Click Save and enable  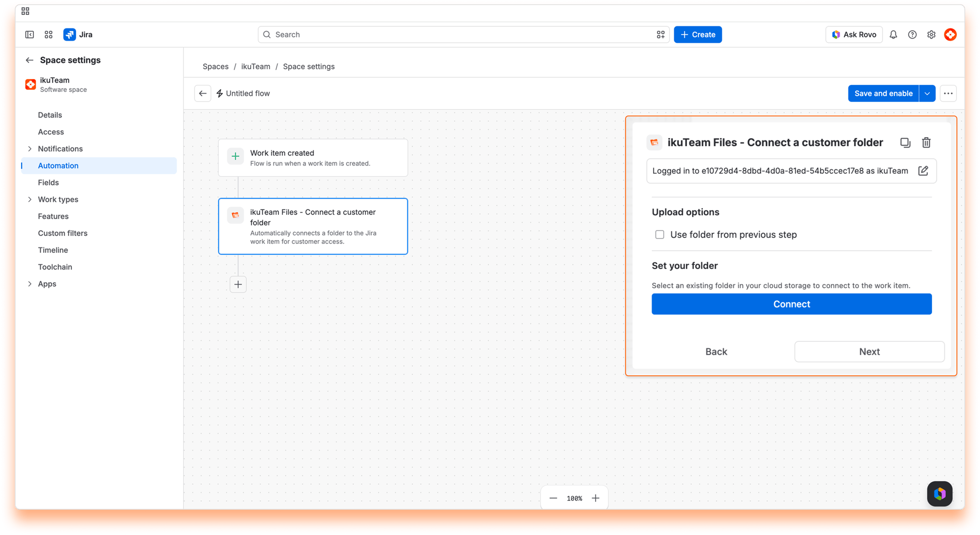click(x=883, y=93)
